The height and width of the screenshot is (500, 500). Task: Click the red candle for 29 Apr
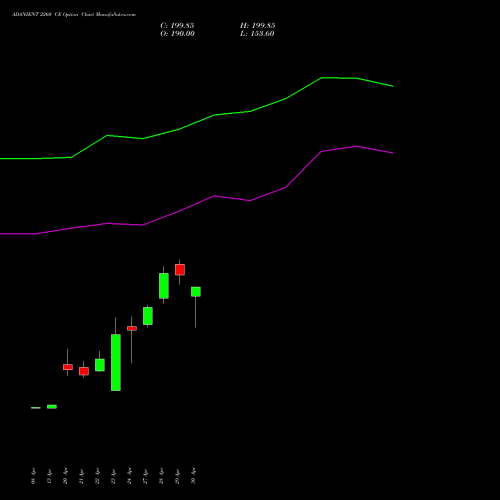(180, 270)
